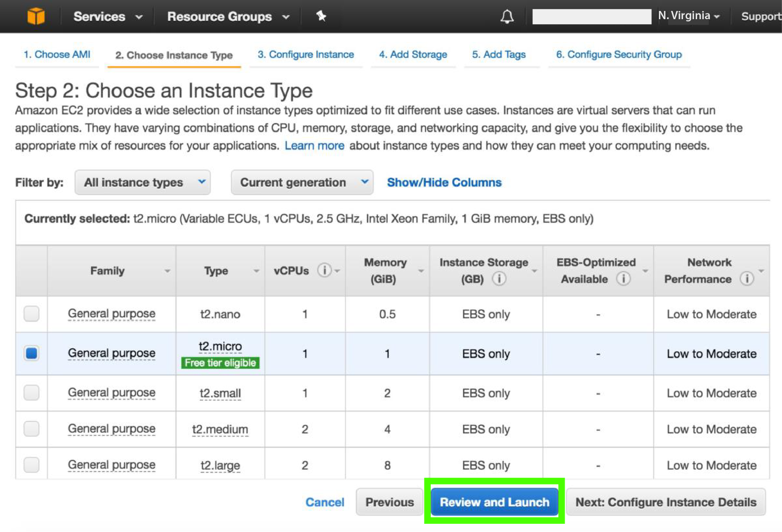Click the Show/Hide Columns link

[x=444, y=182]
